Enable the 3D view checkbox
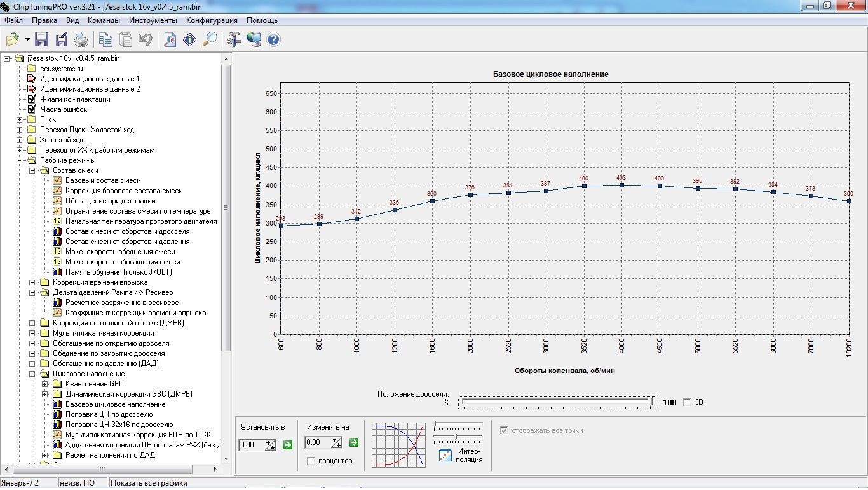868x490 pixels. [686, 402]
